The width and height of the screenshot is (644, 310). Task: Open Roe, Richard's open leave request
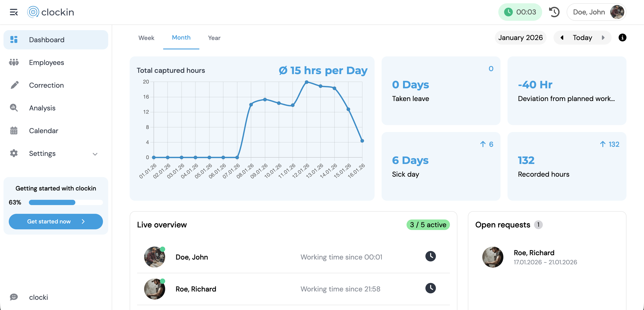coord(534,257)
